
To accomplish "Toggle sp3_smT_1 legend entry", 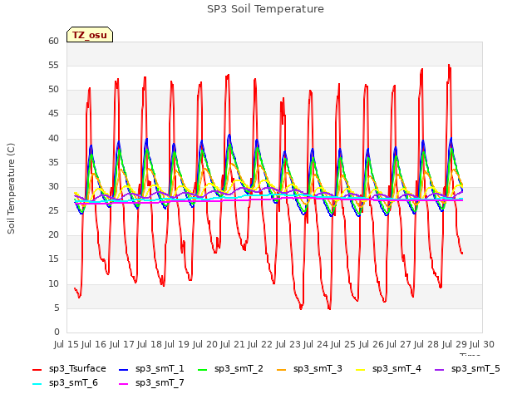I will 151,369.
